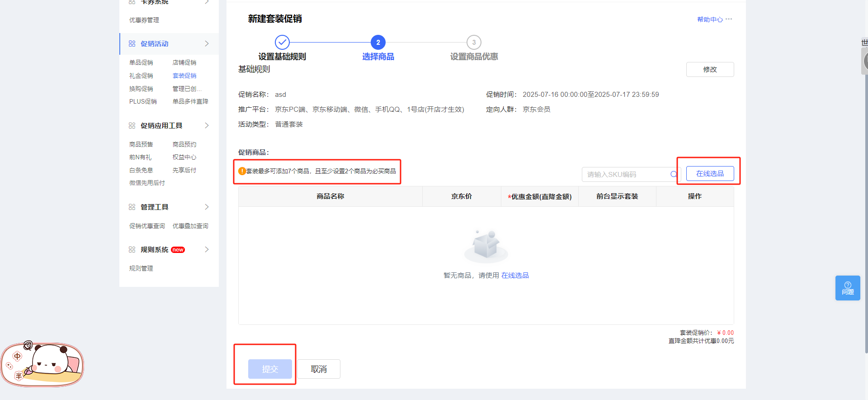Click the three-dots more icon near 帮助中心
Screen dimensions: 868x400
coord(729,19)
